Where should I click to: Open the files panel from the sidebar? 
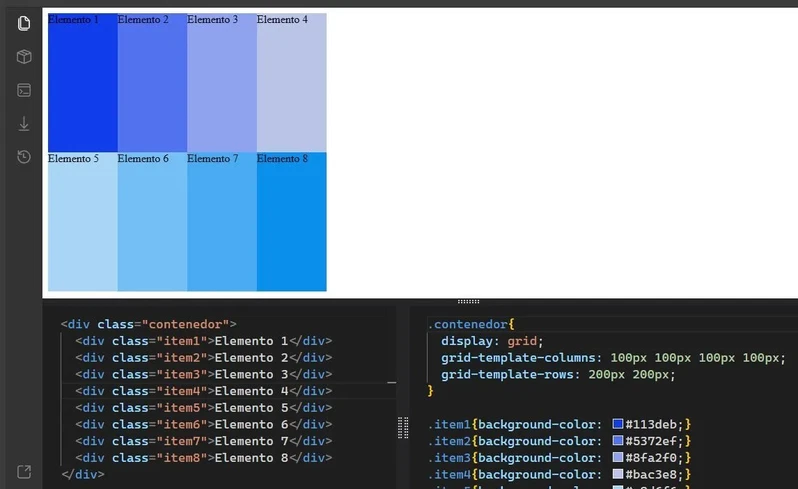[x=24, y=23]
